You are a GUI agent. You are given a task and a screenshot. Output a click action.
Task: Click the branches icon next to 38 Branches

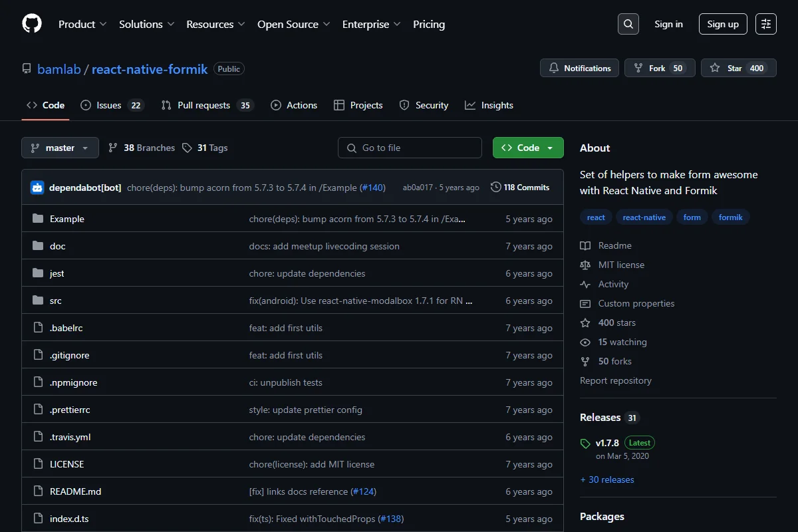pos(113,148)
